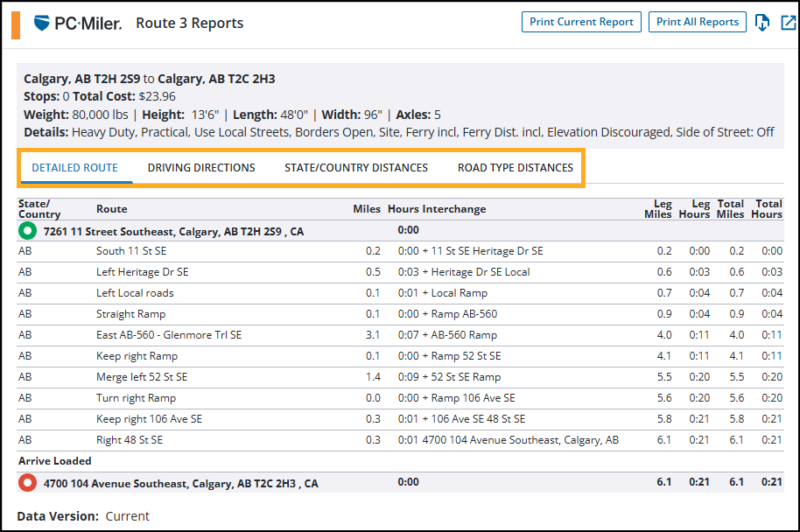
Task: Select the Turn right Ramp row
Action: (x=400, y=397)
